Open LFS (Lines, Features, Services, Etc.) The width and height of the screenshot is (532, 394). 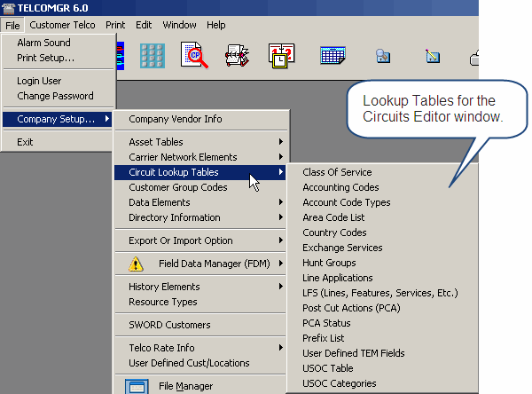[382, 293]
